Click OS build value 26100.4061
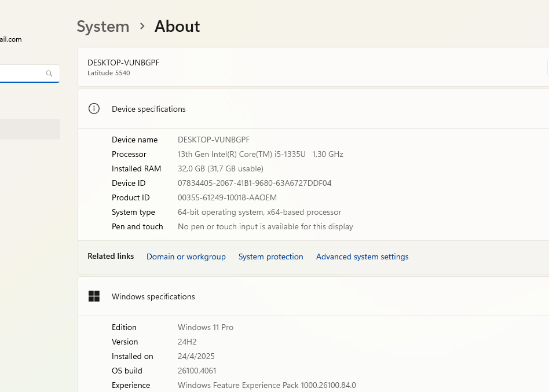 coord(197,371)
